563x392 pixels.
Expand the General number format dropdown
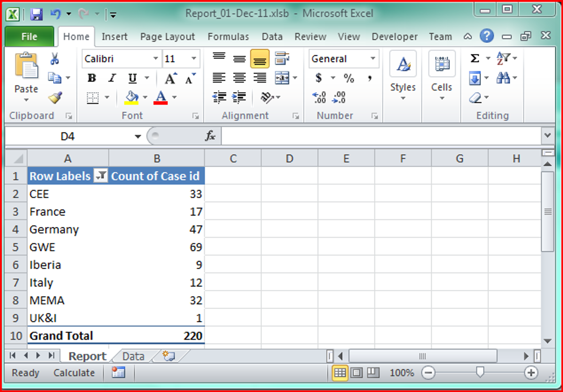click(373, 58)
